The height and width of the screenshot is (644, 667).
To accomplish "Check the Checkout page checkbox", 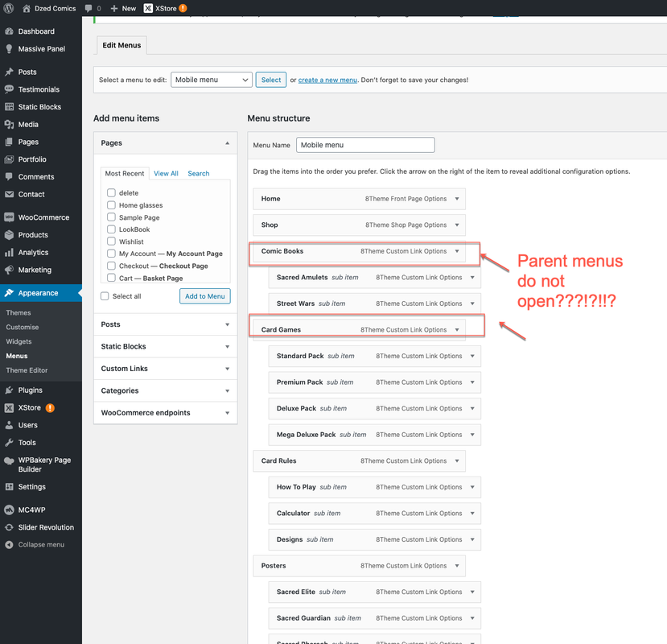I will coord(112,266).
